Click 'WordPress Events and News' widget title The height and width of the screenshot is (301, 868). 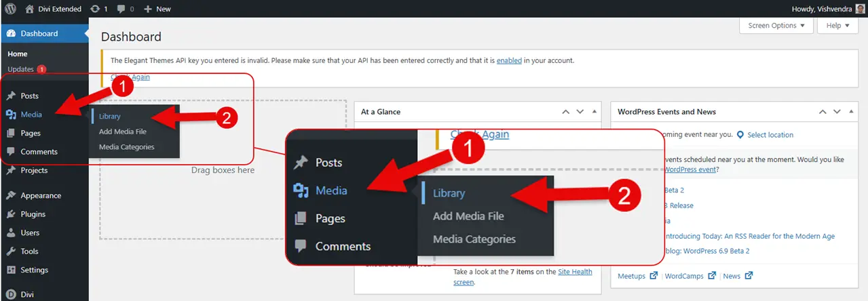pos(667,112)
